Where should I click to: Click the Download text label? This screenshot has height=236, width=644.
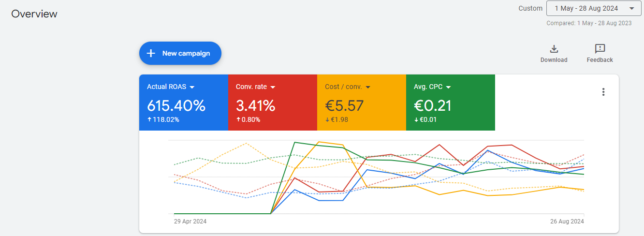[x=554, y=60]
